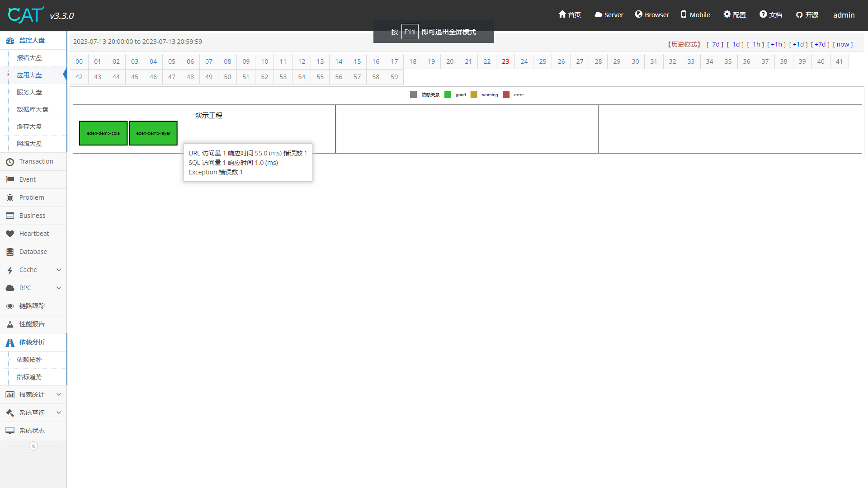Viewport: 868px width, 488px height.
Task: Click the 系统状态 monitor icon
Action: pyautogui.click(x=10, y=431)
